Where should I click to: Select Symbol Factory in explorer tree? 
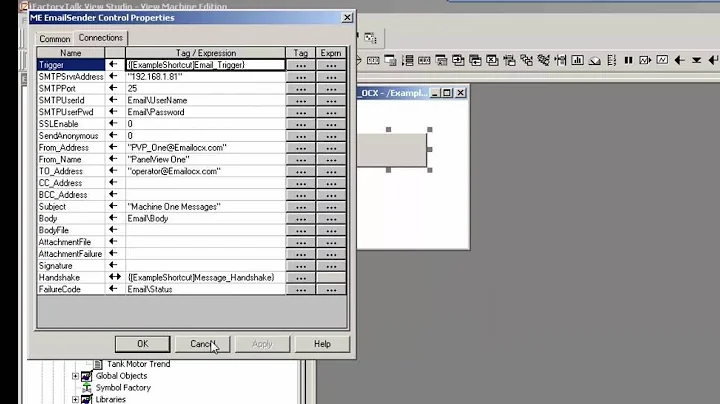click(123, 387)
